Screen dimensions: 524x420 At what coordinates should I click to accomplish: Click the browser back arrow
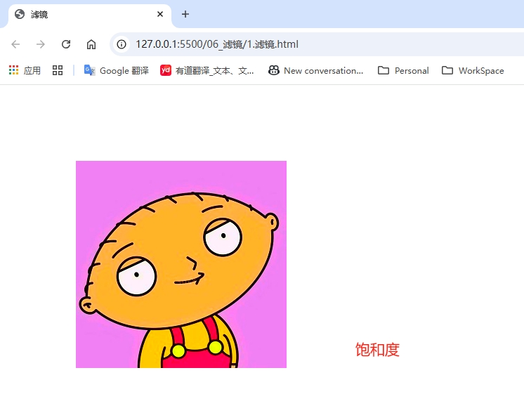tap(15, 44)
